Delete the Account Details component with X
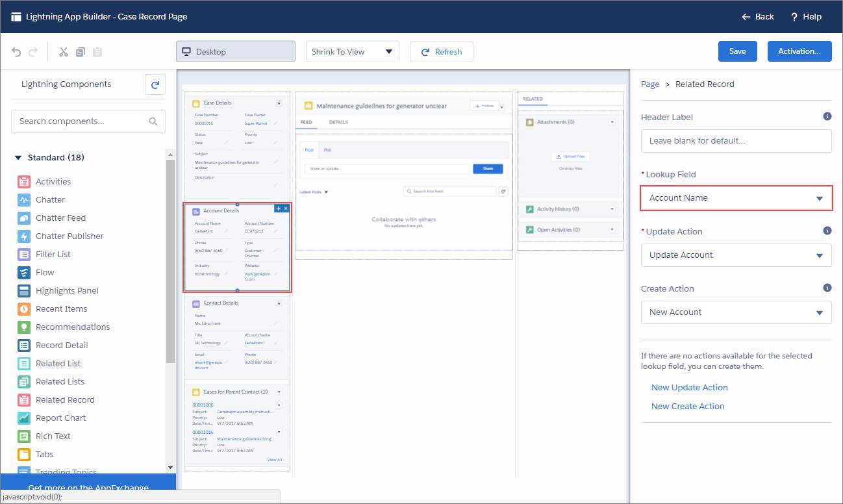 point(286,208)
